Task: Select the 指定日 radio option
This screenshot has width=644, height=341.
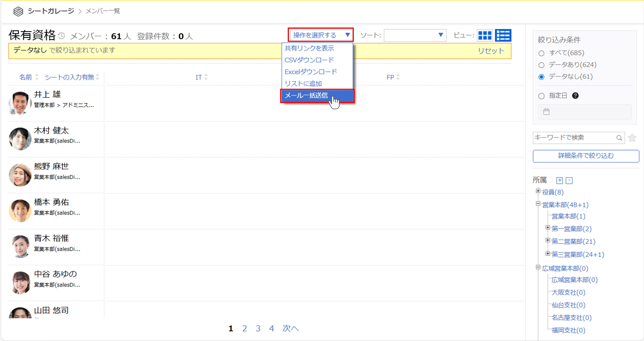Action: coord(541,96)
